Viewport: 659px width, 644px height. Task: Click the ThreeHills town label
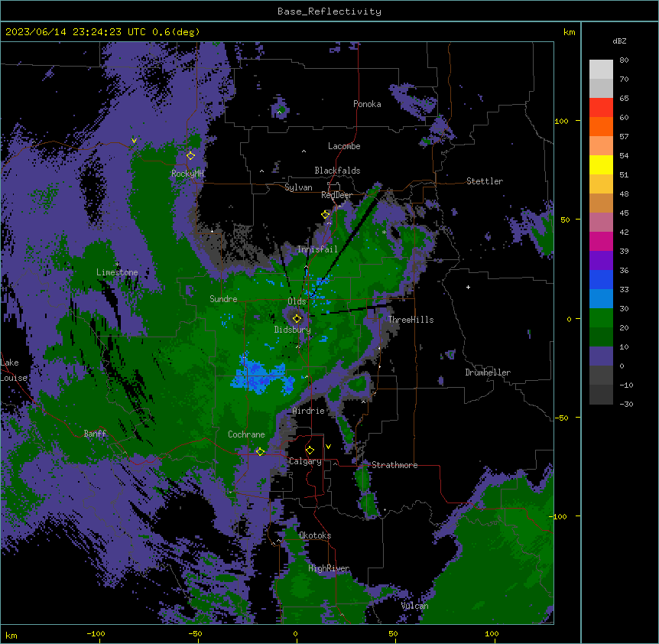[411, 320]
